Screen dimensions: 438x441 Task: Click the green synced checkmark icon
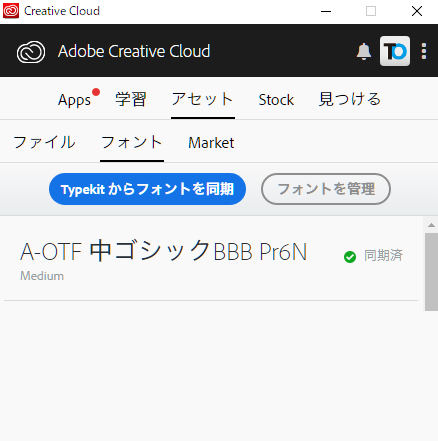click(350, 257)
